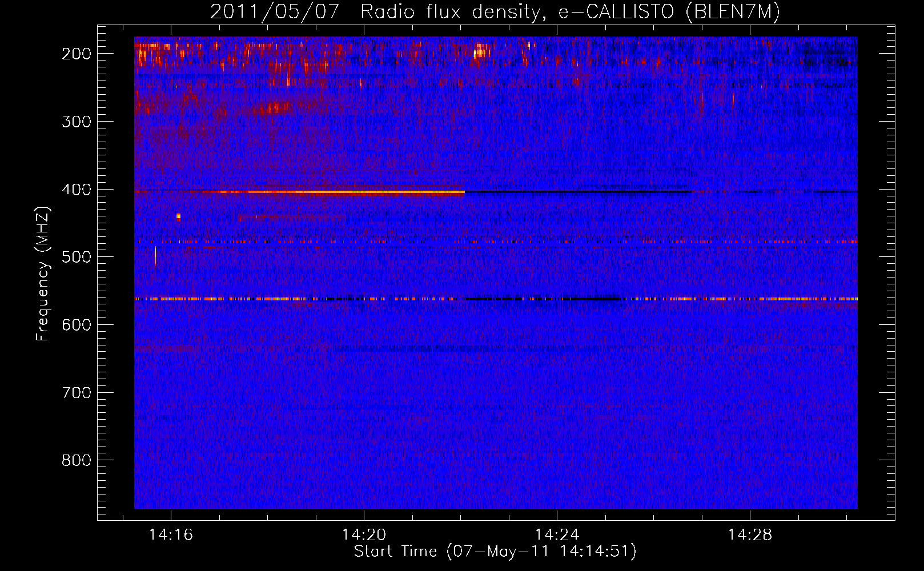Screen dimensions: 924x571
Task: Click the 14:20 time tick label
Action: tap(364, 534)
